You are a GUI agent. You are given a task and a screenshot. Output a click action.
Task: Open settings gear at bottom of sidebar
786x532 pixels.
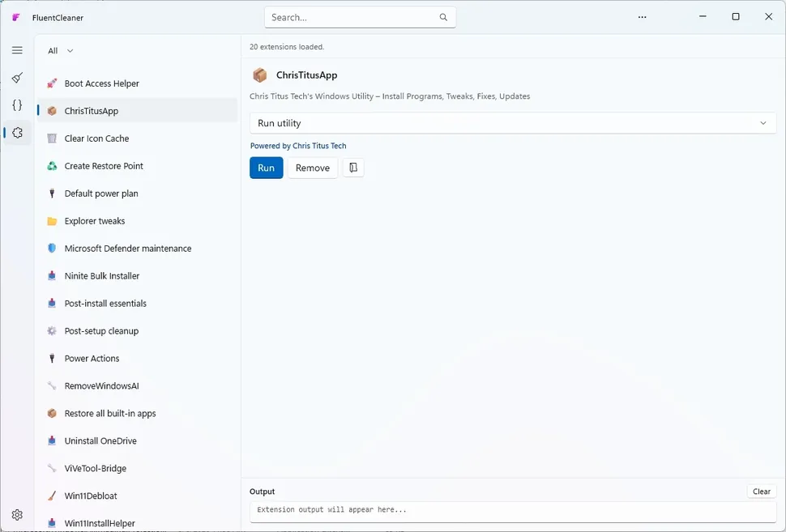click(x=17, y=515)
